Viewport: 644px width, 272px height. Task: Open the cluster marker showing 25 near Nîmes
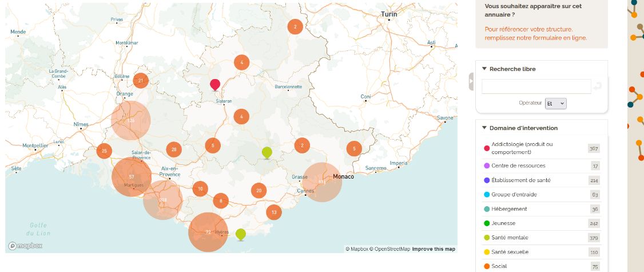(104, 151)
